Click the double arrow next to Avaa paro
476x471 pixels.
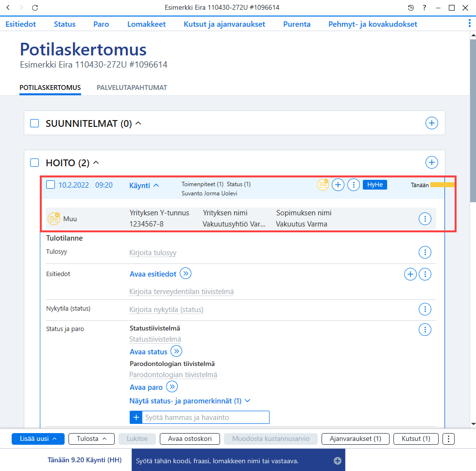[172, 386]
